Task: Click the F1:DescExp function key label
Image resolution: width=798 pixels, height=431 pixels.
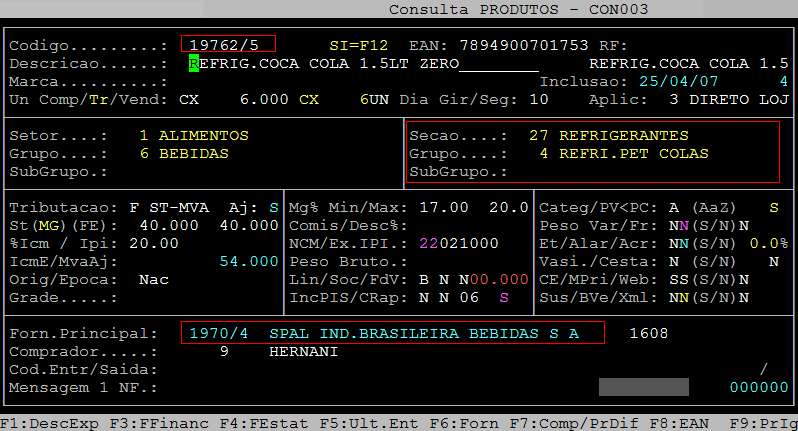Action: (44, 423)
